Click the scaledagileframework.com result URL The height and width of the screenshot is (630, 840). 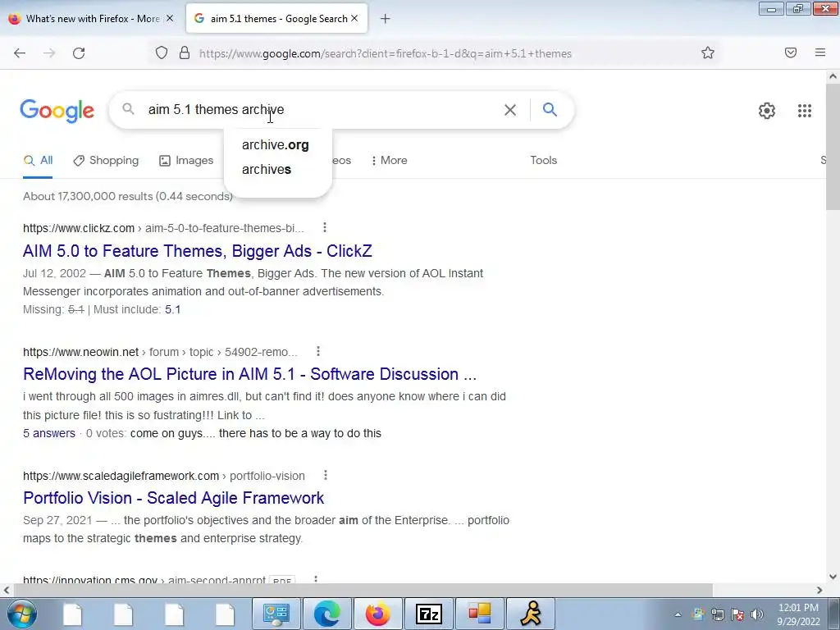tap(164, 476)
